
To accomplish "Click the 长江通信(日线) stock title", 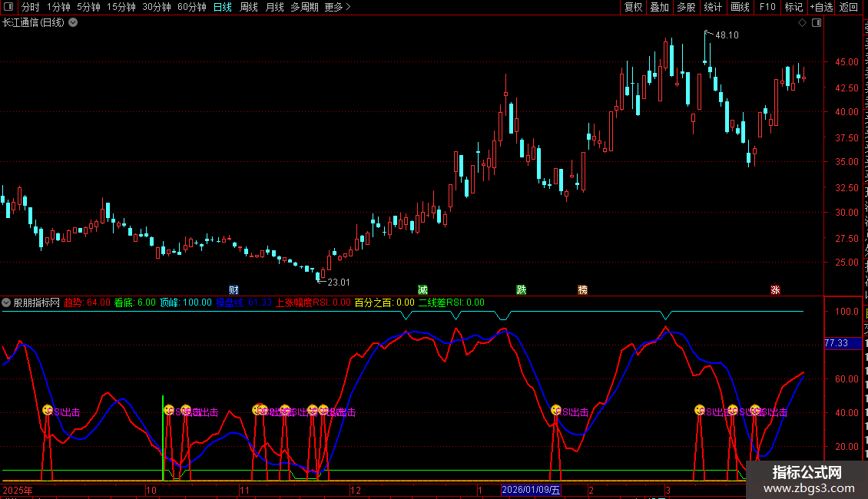I will pyautogui.click(x=33, y=23).
